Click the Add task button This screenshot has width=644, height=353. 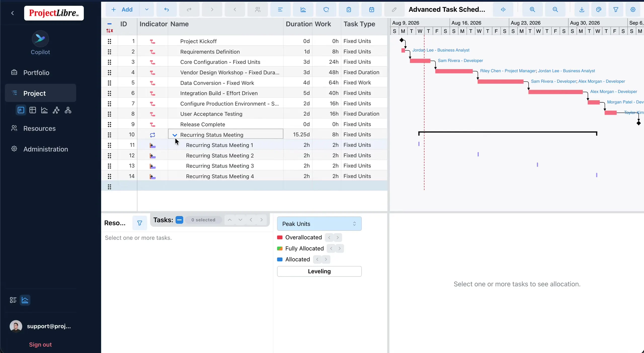point(122,10)
